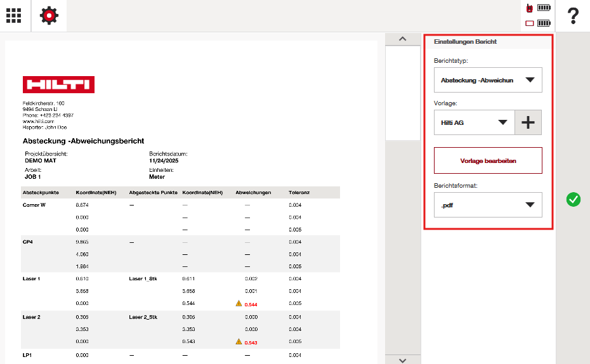The image size is (590, 364).
Task: Click the warning icon beside 0.543
Action: click(x=239, y=342)
